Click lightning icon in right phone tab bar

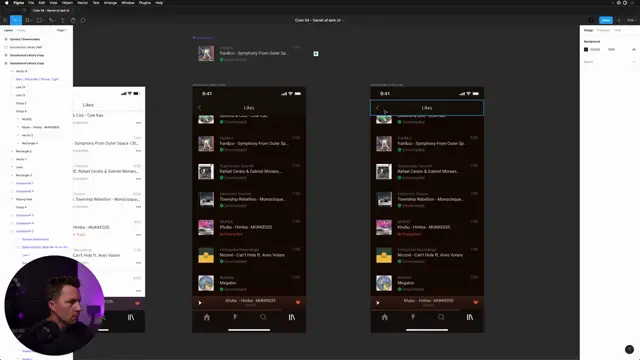click(413, 317)
